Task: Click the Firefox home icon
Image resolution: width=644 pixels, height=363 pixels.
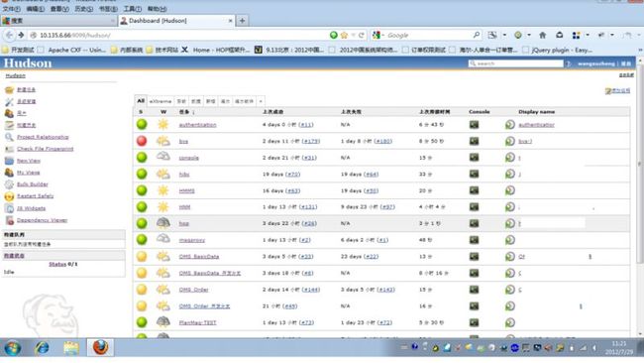Action: click(543, 36)
